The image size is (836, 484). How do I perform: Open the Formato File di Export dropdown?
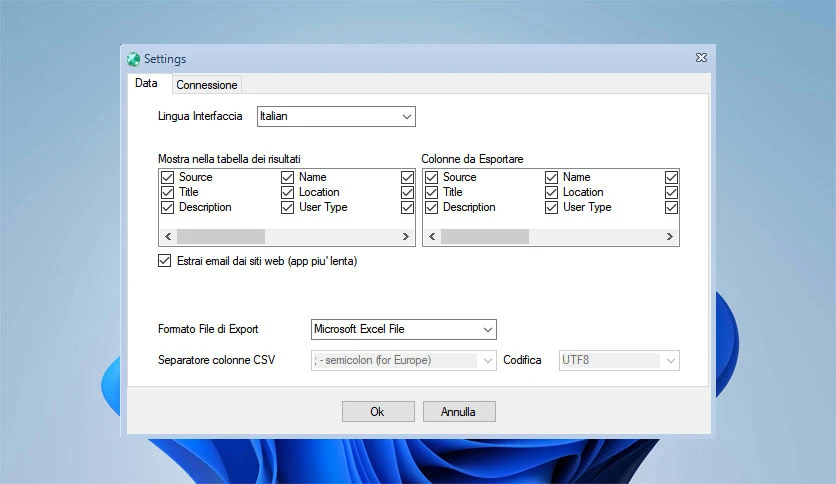click(404, 329)
